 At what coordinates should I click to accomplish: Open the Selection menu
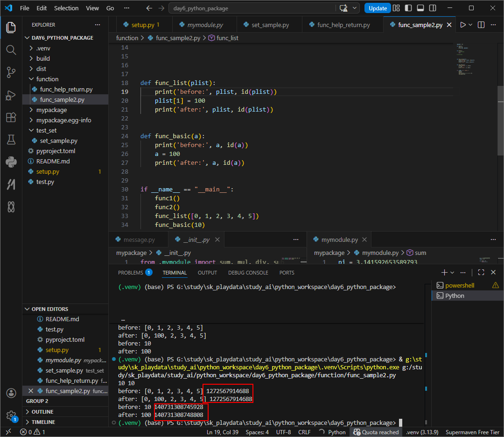[66, 8]
